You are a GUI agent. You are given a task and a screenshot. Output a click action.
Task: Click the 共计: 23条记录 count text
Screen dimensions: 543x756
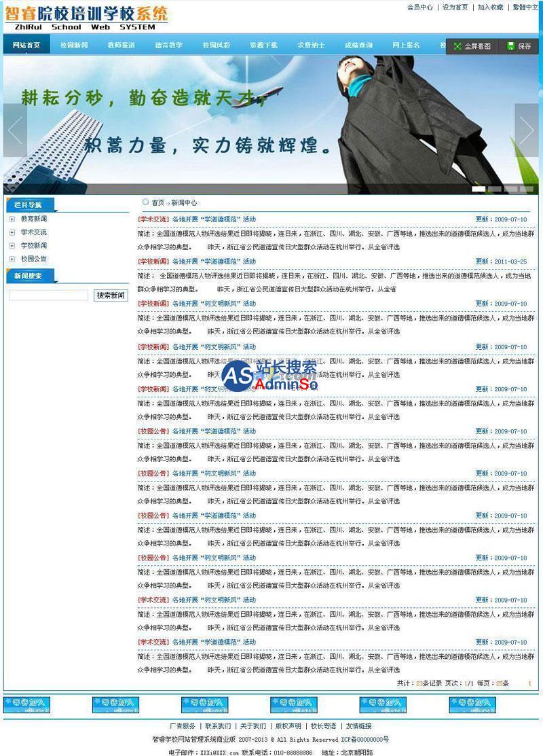click(x=419, y=683)
